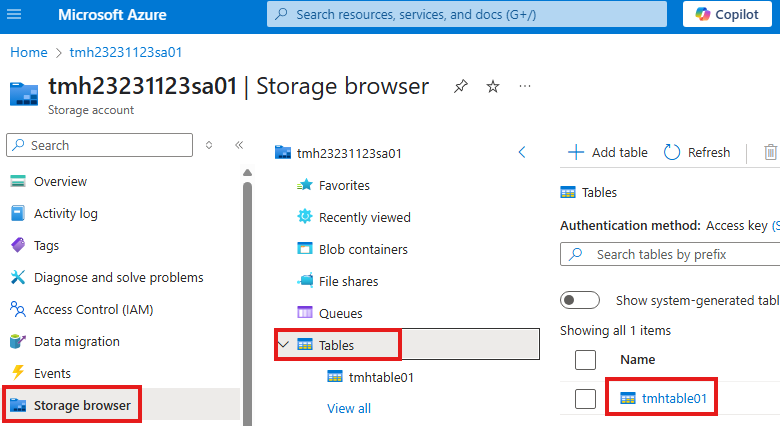Screen dimensions: 780x426
Task: Click the Microsoft Azure logo text
Action: tap(112, 15)
